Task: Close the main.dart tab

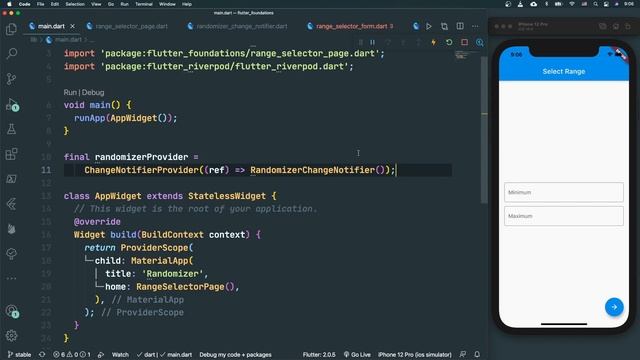Action: 72,26
